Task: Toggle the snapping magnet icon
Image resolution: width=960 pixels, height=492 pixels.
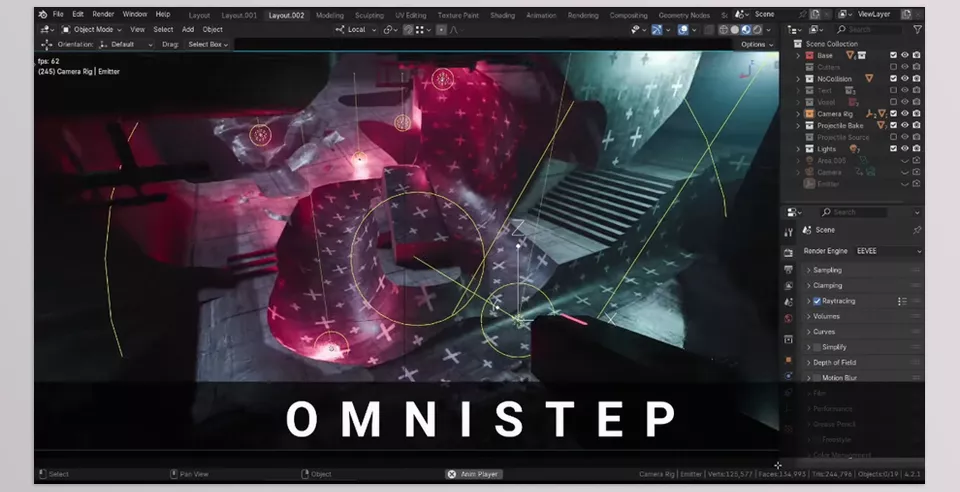Action: 408,29
